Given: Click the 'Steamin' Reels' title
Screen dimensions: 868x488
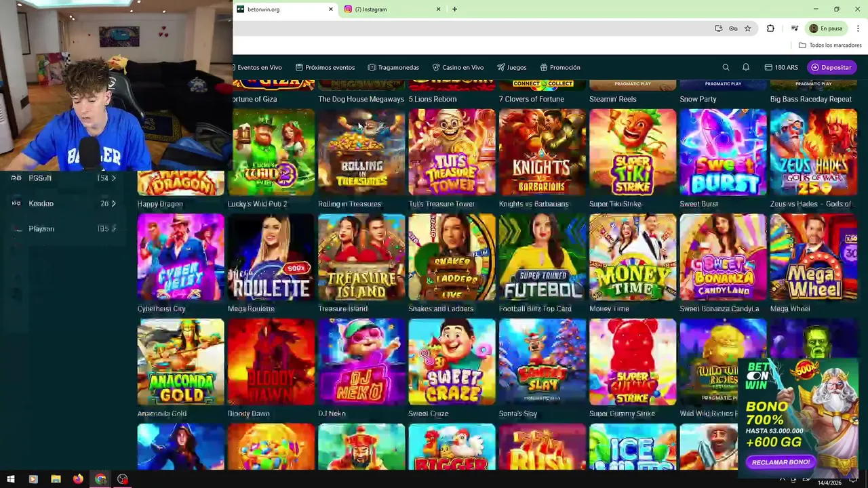Looking at the screenshot, I should (x=613, y=99).
